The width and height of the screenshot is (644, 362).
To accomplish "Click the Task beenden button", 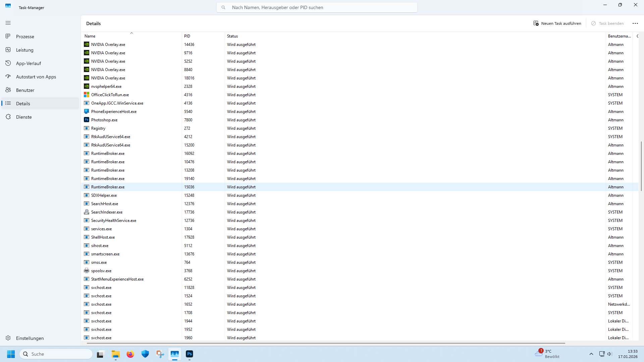I will tap(607, 23).
